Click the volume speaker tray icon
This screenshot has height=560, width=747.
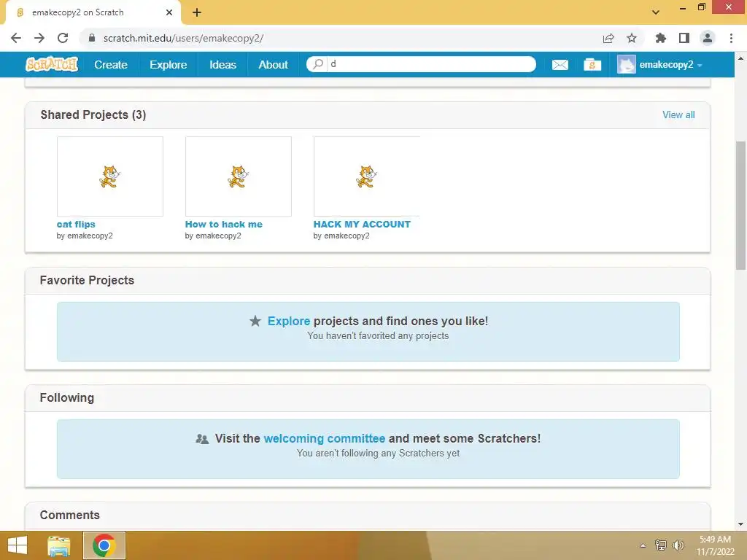point(678,545)
